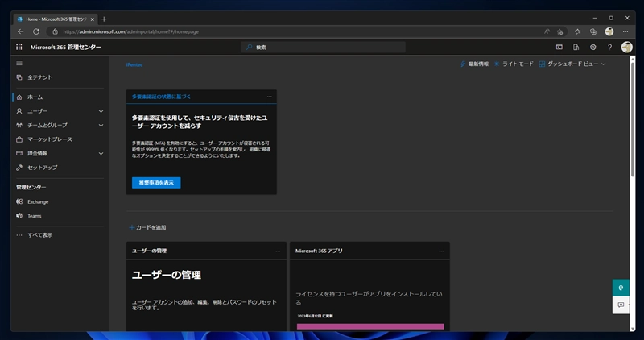Open browser favorites list icon
Image resolution: width=644 pixels, height=340 pixels.
[577, 31]
